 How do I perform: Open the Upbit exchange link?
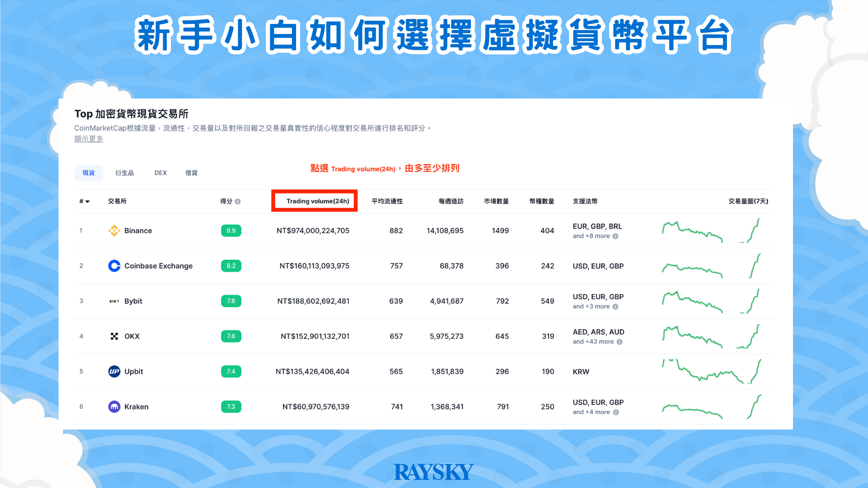(133, 371)
